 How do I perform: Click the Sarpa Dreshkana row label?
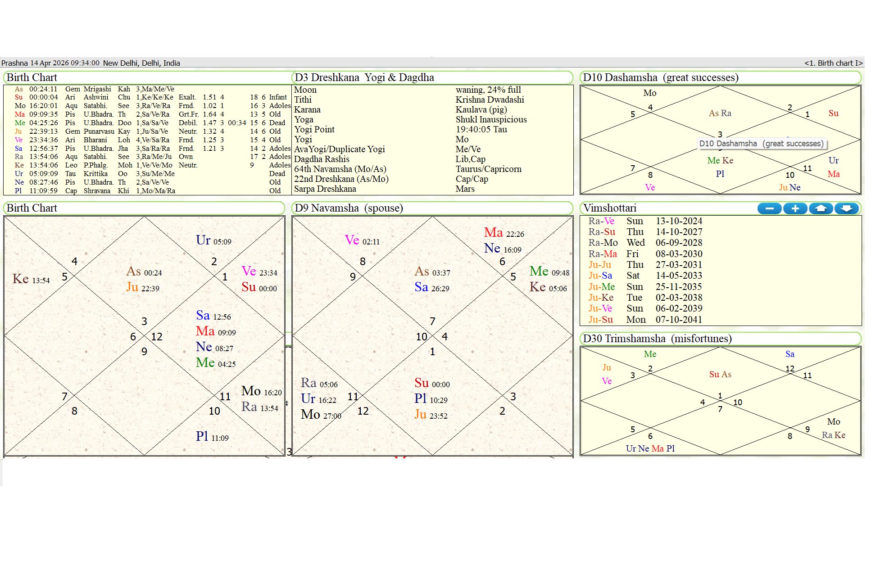coord(325,189)
